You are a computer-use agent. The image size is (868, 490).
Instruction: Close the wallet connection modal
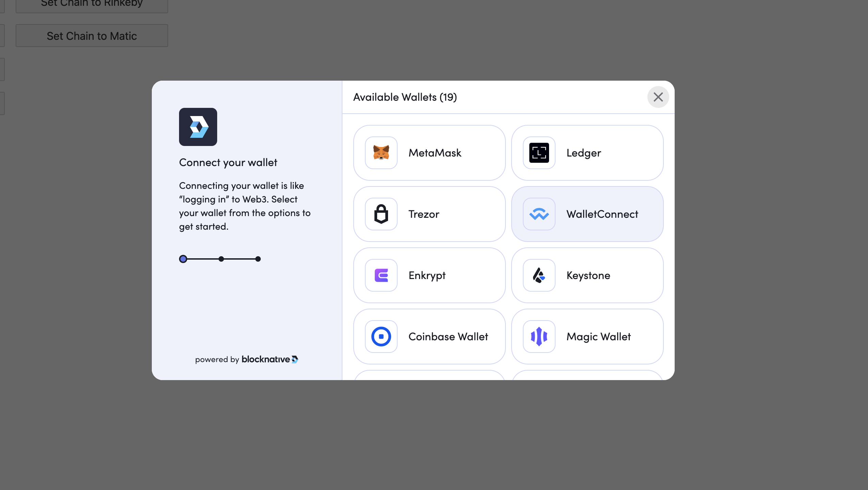658,97
